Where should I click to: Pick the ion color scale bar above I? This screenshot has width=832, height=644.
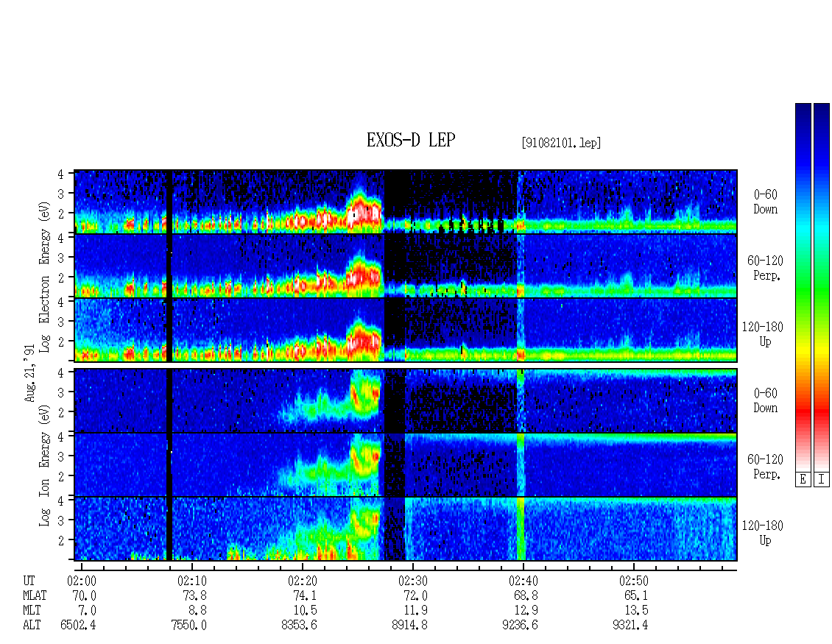pyautogui.click(x=822, y=286)
